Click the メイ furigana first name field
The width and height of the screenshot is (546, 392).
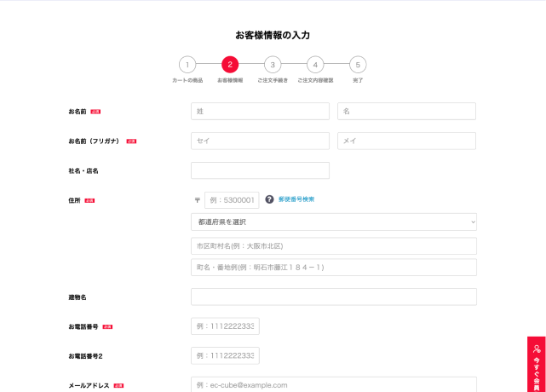[x=406, y=141]
